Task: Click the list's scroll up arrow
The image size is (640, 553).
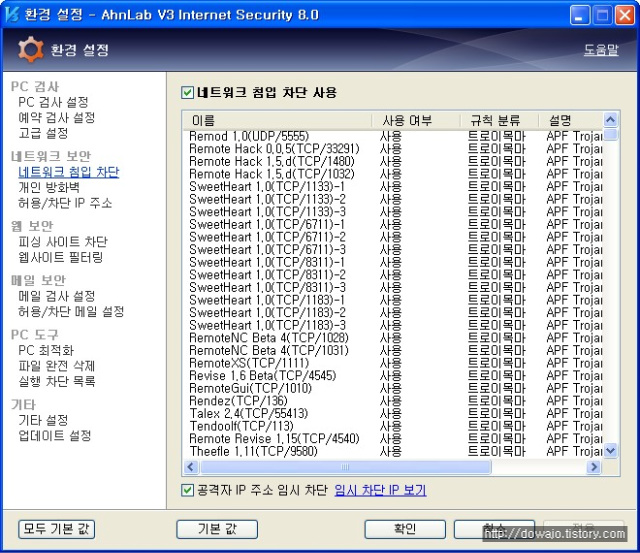Action: (611, 120)
